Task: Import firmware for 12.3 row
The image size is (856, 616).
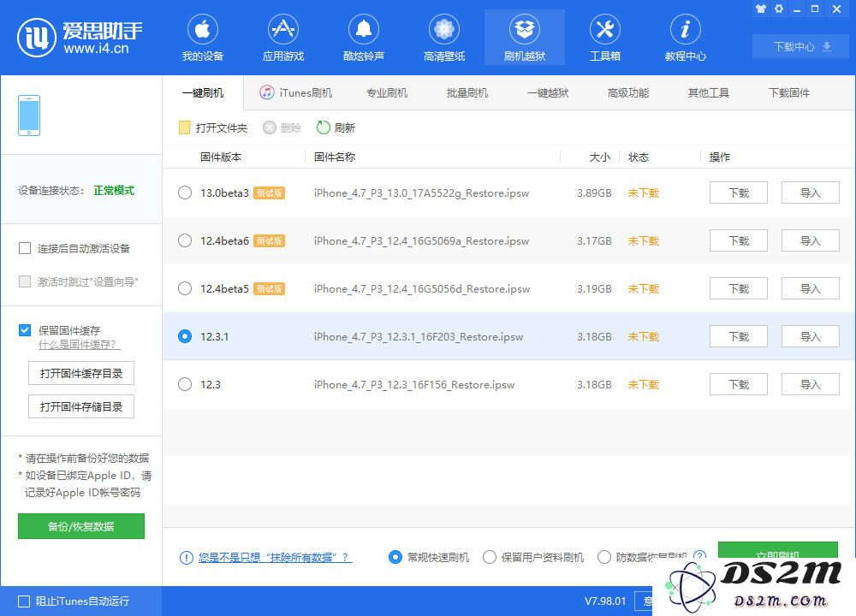Action: click(x=810, y=385)
